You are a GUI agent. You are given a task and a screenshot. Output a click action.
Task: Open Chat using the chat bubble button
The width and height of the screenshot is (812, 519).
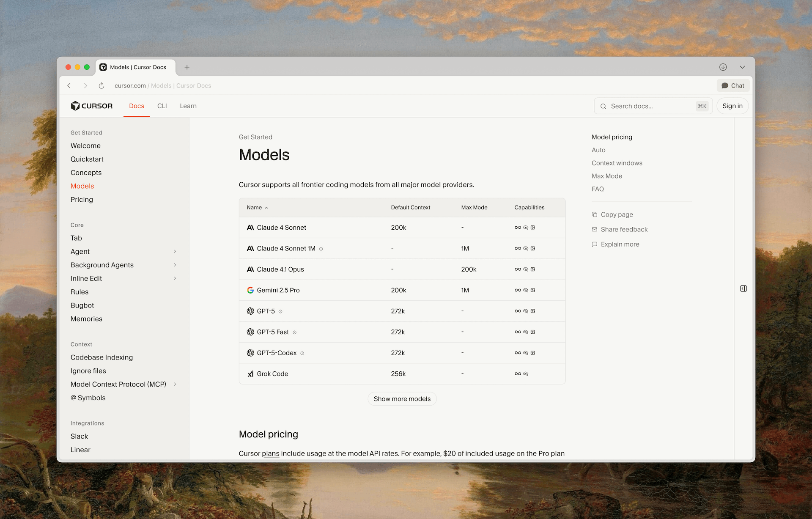pyautogui.click(x=733, y=85)
